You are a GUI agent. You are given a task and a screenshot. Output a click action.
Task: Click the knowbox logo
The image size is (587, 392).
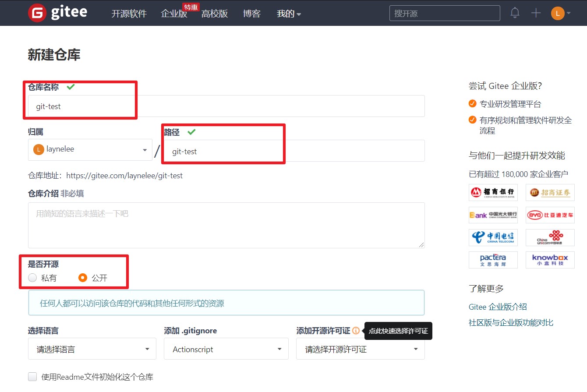tap(550, 260)
